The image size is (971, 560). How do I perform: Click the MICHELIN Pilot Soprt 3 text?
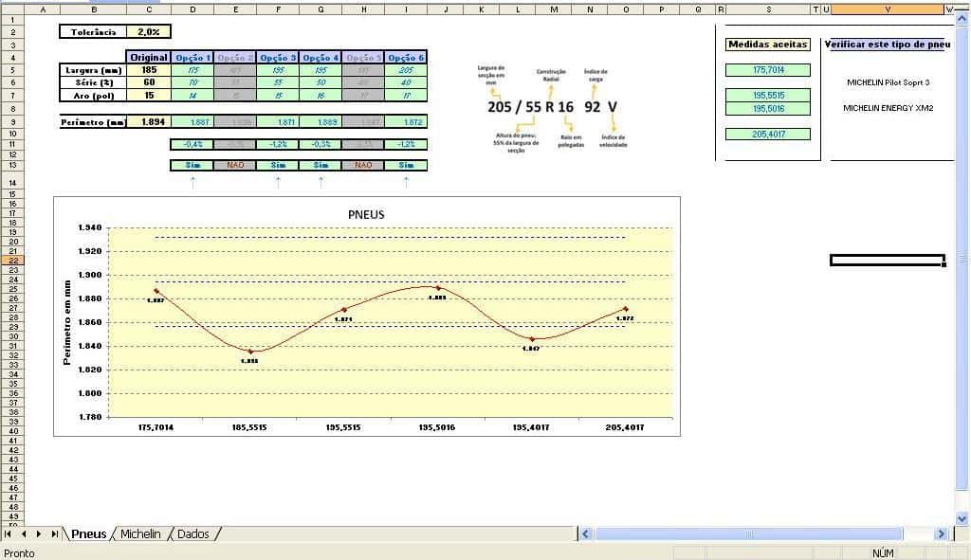point(888,82)
